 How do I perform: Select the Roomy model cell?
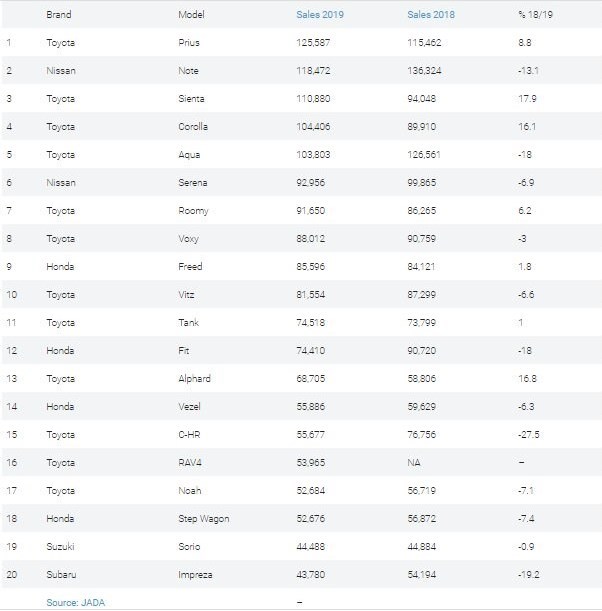pyautogui.click(x=193, y=211)
